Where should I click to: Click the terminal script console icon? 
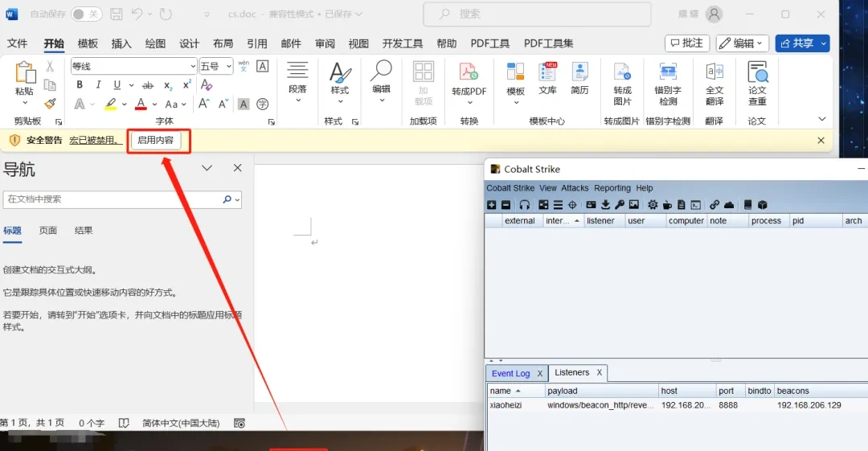tap(696, 205)
